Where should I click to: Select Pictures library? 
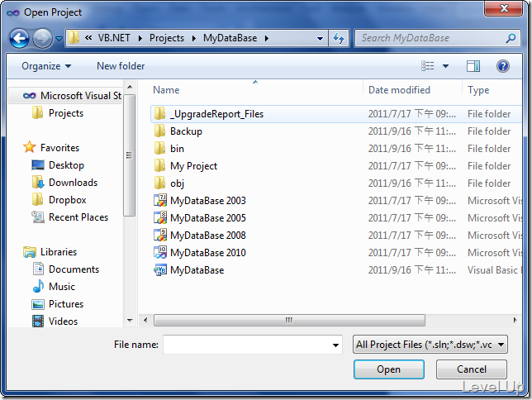(58, 304)
